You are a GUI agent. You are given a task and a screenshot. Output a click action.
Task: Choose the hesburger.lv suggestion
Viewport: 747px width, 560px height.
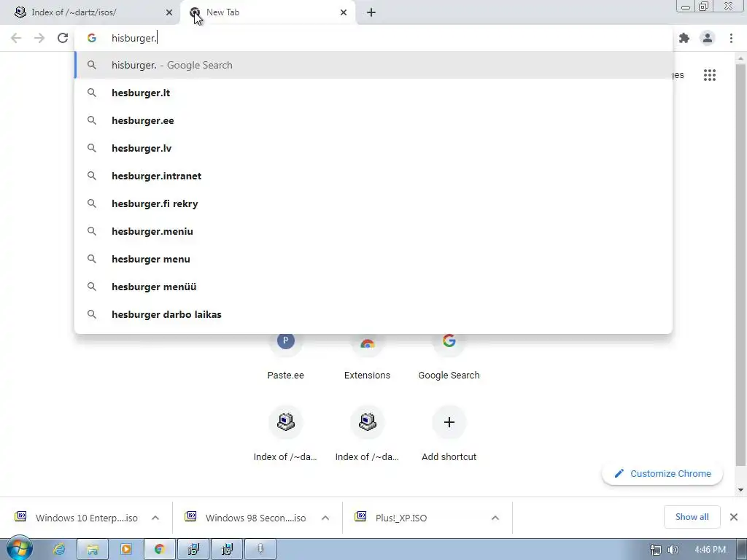click(x=373, y=148)
